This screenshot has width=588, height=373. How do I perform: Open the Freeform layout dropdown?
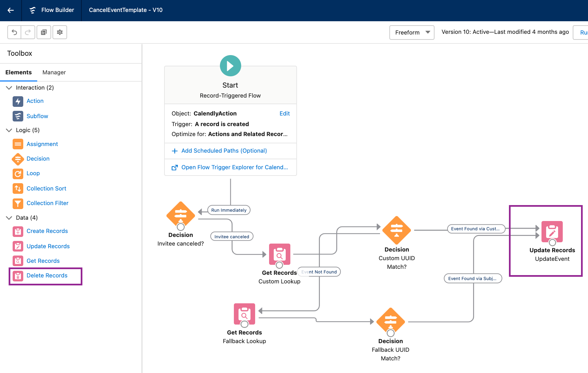point(412,33)
